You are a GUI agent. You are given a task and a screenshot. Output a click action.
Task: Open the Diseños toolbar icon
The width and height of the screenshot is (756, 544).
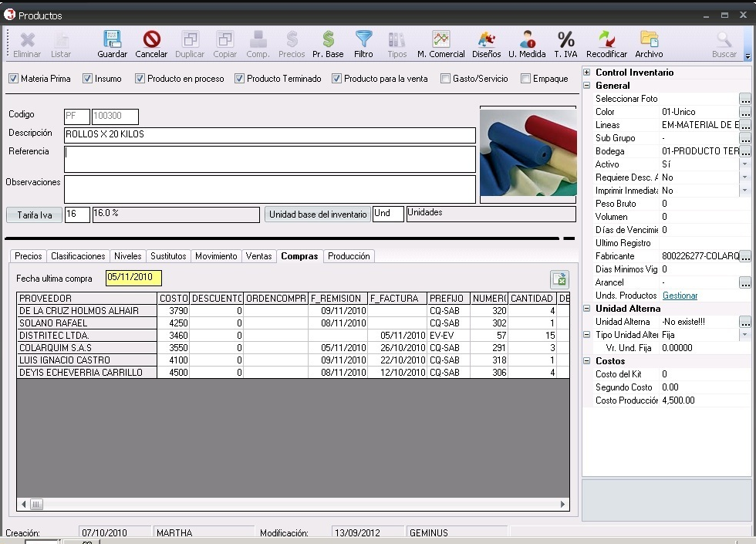486,39
